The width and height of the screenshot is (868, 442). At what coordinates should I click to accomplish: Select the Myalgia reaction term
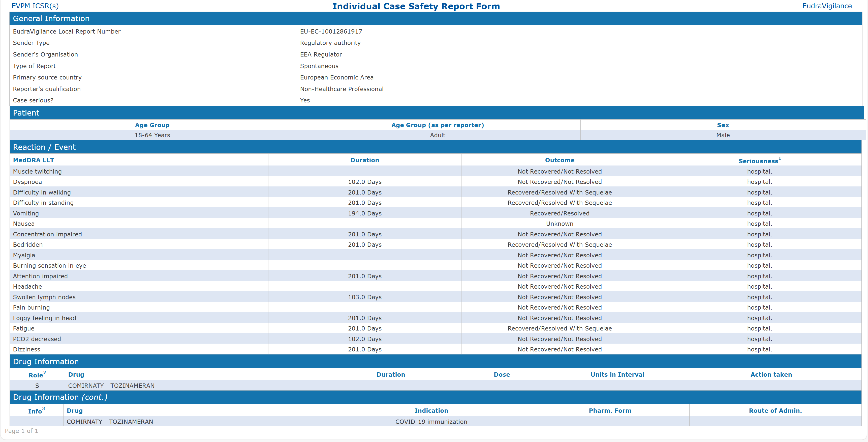tap(24, 255)
